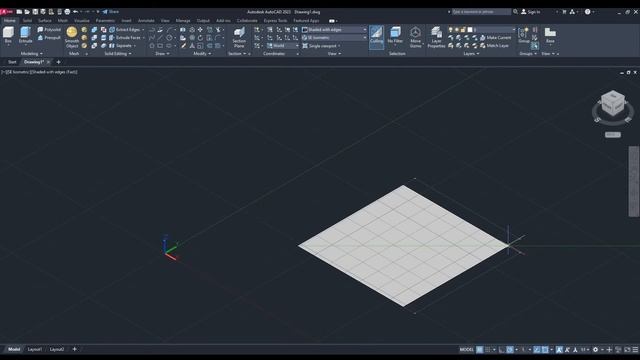Open the Section Plane tool
Viewport: 640px width, 360px height.
(x=239, y=37)
